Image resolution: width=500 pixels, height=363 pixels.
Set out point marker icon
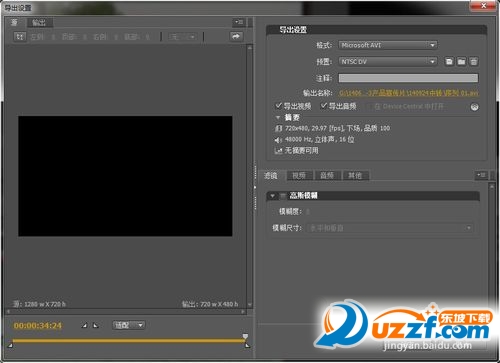click(96, 325)
